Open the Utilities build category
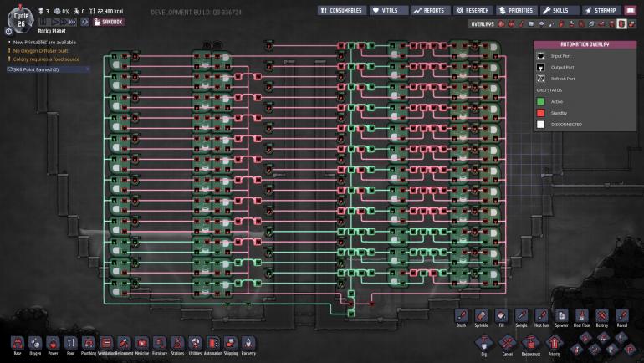The width and height of the screenshot is (644, 363). pyautogui.click(x=195, y=344)
